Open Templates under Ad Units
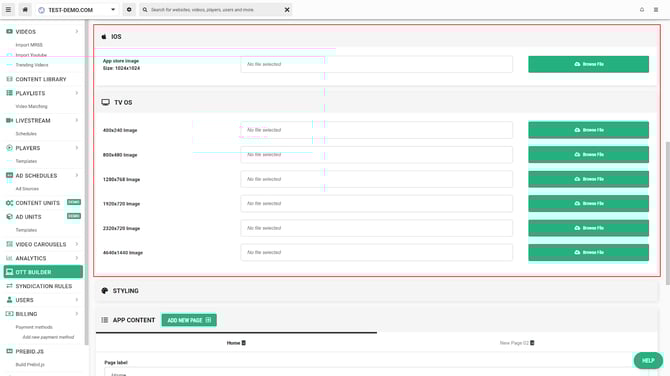This screenshot has height=376, width=670. (26, 230)
